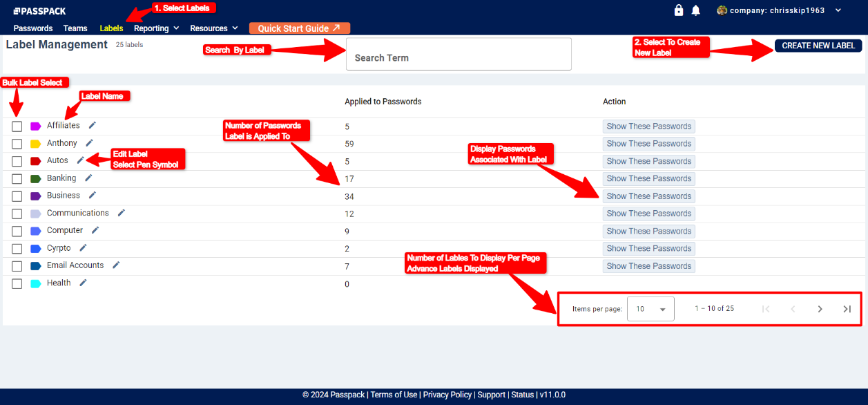Check the Communications label checkbox
Image resolution: width=868 pixels, height=405 pixels.
coord(17,214)
